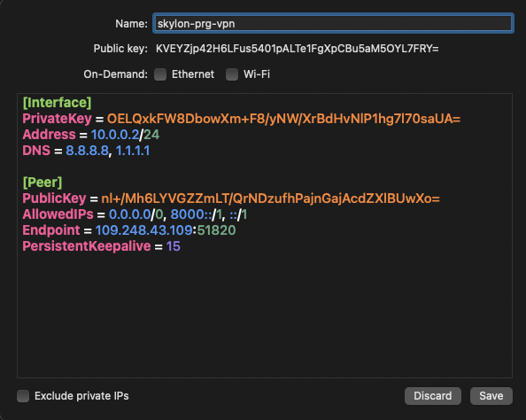Click the AllowedIPs entry 8000::/1
Screen dimensions: 526x420
(197, 214)
